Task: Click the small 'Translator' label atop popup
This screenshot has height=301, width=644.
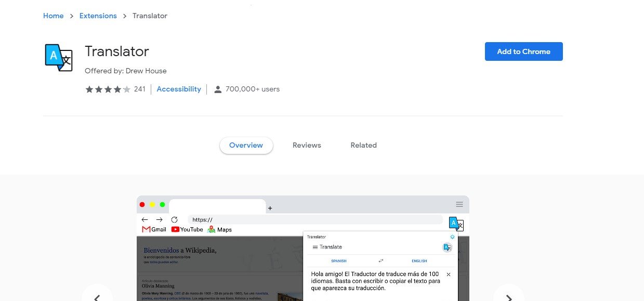Action: click(317, 237)
